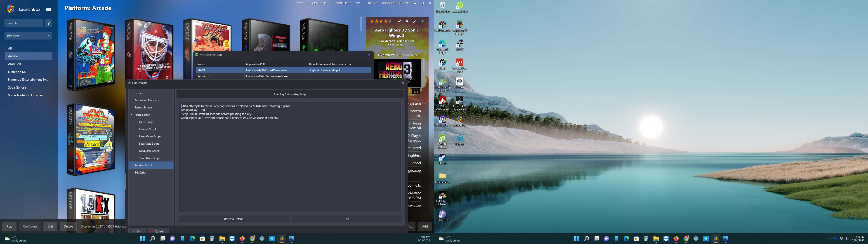This screenshot has width=868, height=244.
Task: Click the games grid vertical scrollbar
Action: pos(361,24)
